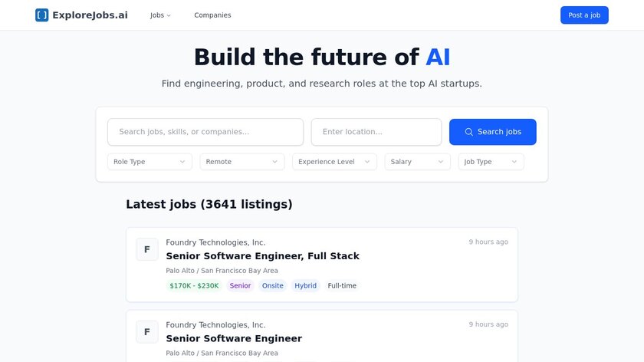Screen dimensions: 644x362
Task: Click the F logo of second job listing
Action: 147,332
